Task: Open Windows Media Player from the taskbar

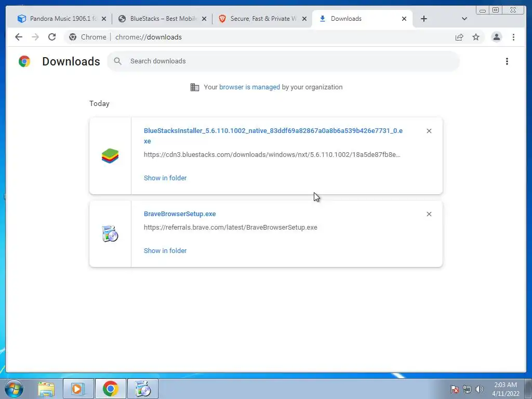Action: (78, 389)
